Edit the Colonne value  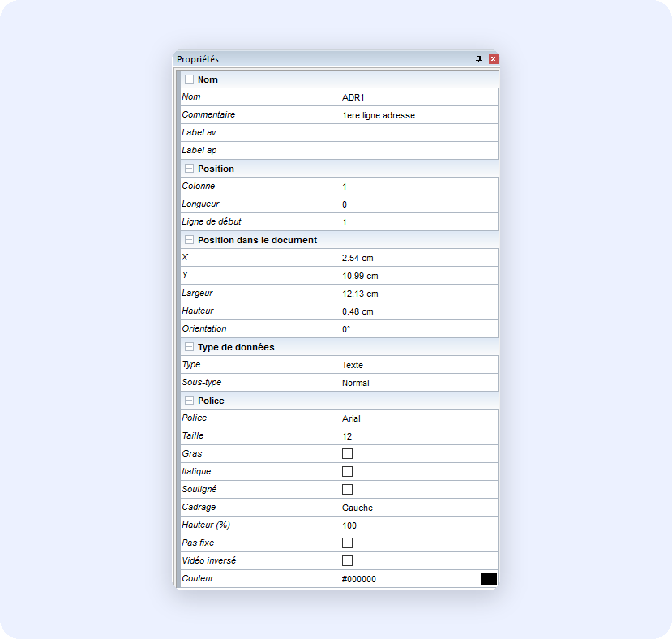tap(417, 187)
